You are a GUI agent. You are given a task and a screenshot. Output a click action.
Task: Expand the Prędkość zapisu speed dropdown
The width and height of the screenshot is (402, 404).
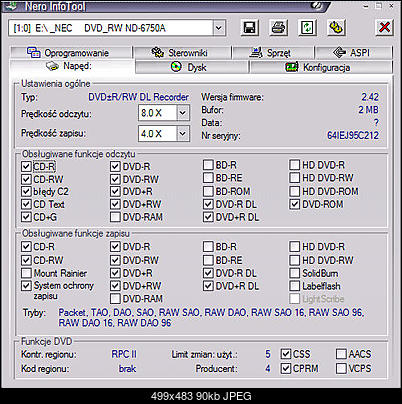183,134
